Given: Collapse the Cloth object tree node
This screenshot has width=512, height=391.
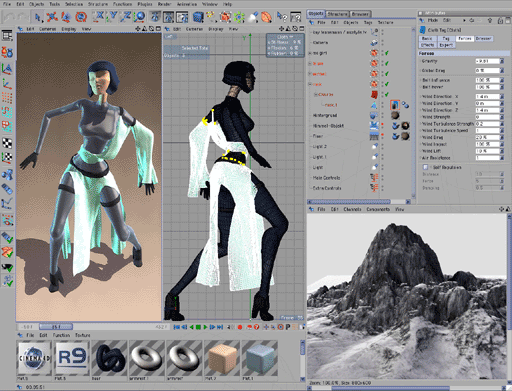Looking at the screenshot, I should coord(316,95).
